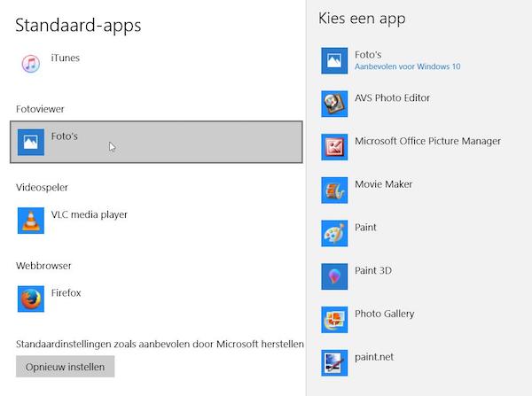Click the iTunes app icon
532x396 pixels.
pyautogui.click(x=31, y=64)
